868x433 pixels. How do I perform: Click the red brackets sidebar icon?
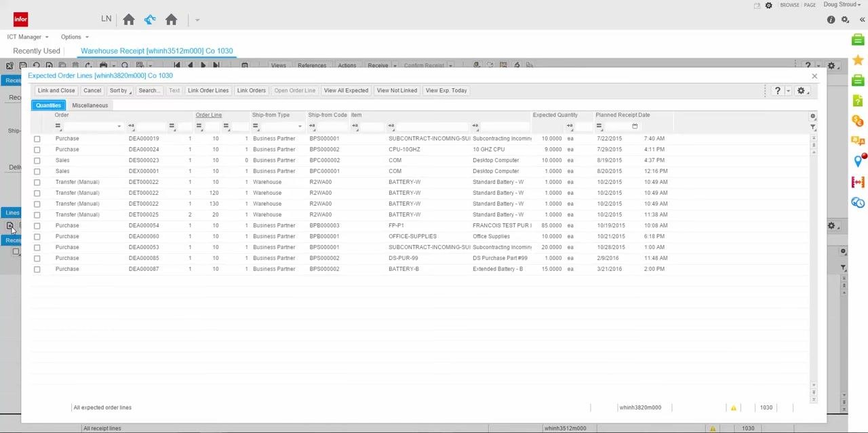click(858, 182)
